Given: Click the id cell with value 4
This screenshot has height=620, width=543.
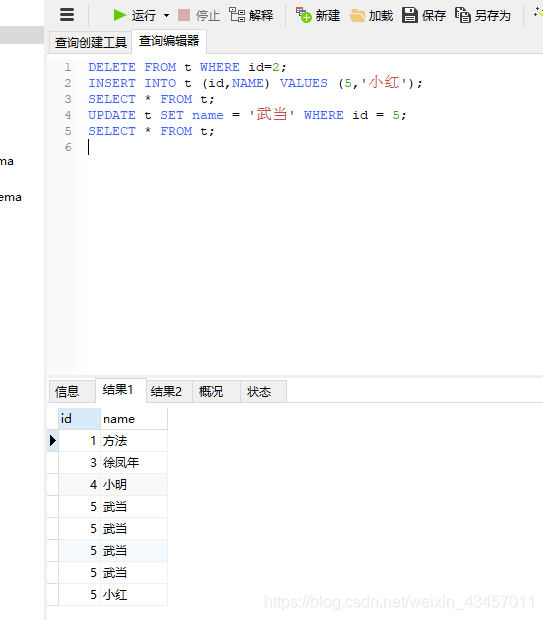Looking at the screenshot, I should click(79, 485).
